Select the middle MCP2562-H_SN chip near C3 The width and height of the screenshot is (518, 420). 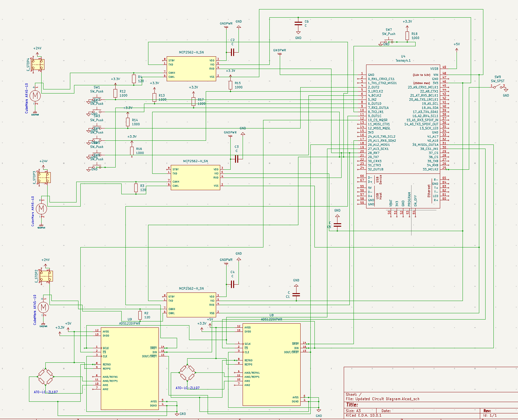(x=195, y=178)
